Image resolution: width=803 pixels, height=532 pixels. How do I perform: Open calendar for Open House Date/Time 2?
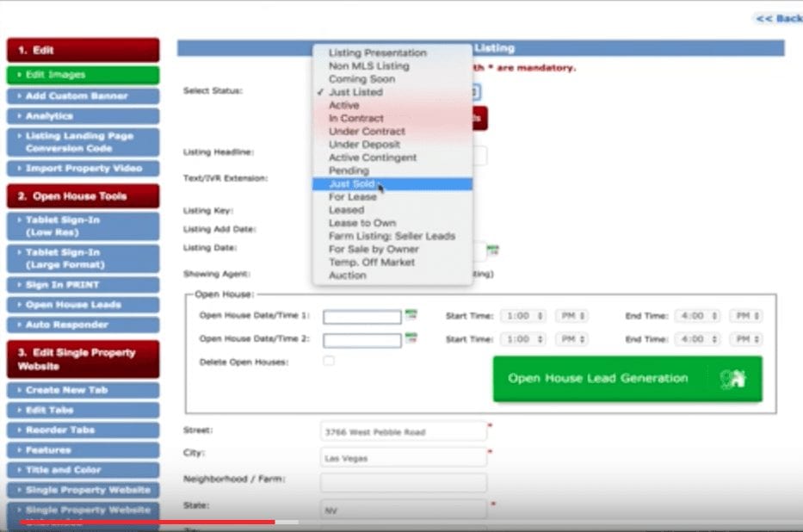pyautogui.click(x=411, y=338)
